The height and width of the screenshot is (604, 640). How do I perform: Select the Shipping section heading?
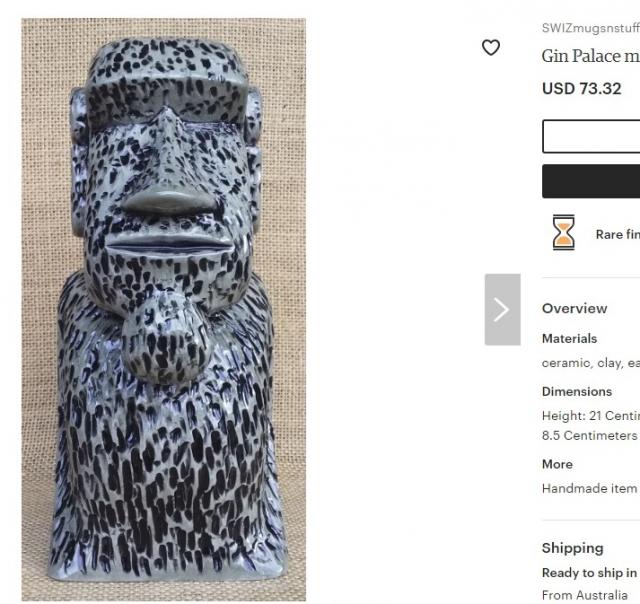(x=572, y=548)
